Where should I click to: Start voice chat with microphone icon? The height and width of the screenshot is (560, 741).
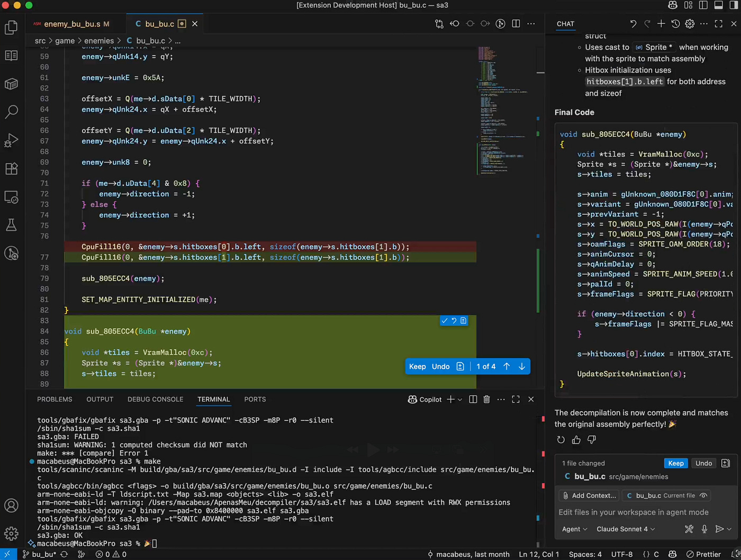704,529
